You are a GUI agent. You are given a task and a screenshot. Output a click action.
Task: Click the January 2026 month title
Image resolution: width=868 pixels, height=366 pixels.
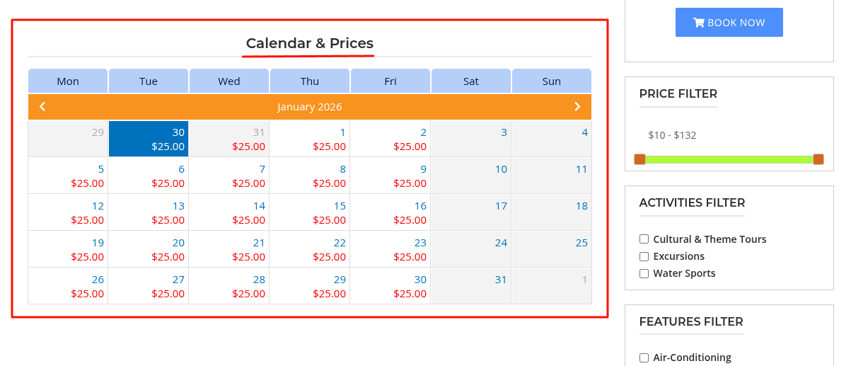pos(310,107)
